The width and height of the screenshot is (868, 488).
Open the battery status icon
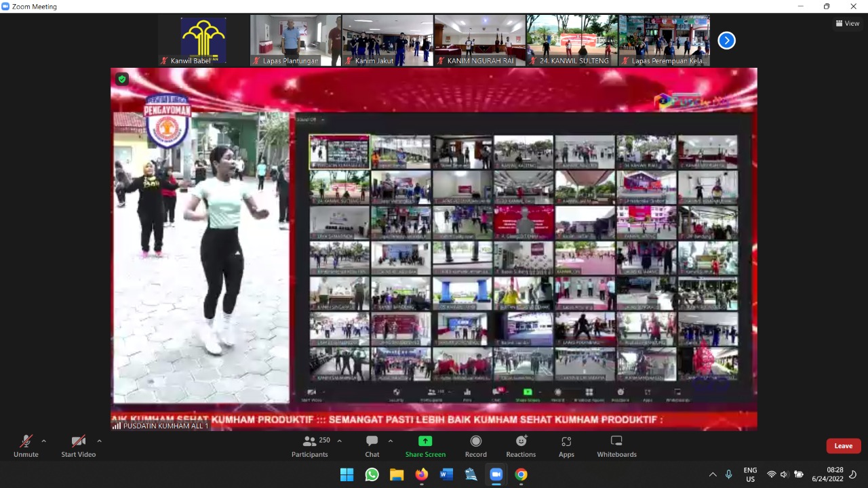coord(800,474)
